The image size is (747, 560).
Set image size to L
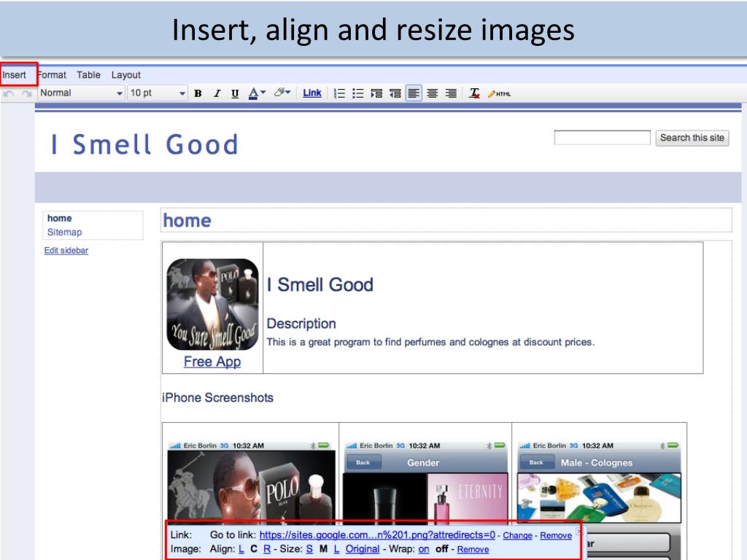pos(337,549)
